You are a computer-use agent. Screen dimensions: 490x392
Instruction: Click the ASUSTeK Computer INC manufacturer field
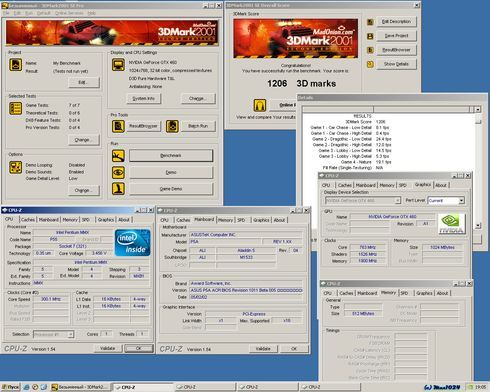(x=246, y=235)
